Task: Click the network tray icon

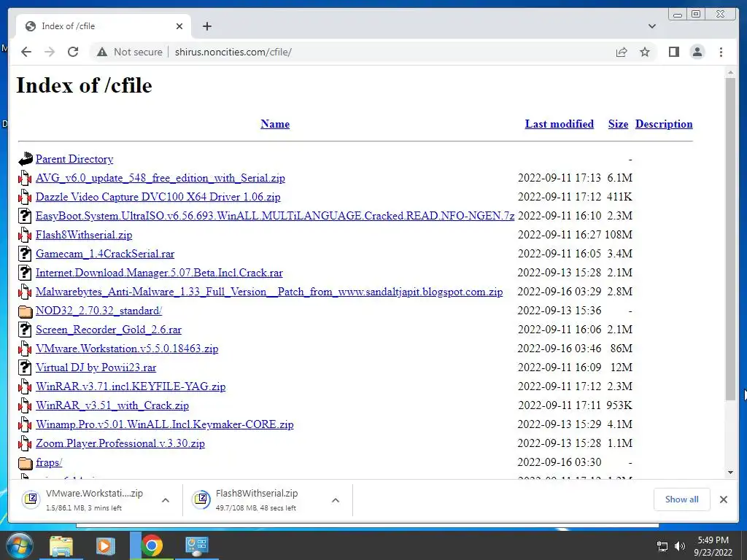Action: click(662, 545)
